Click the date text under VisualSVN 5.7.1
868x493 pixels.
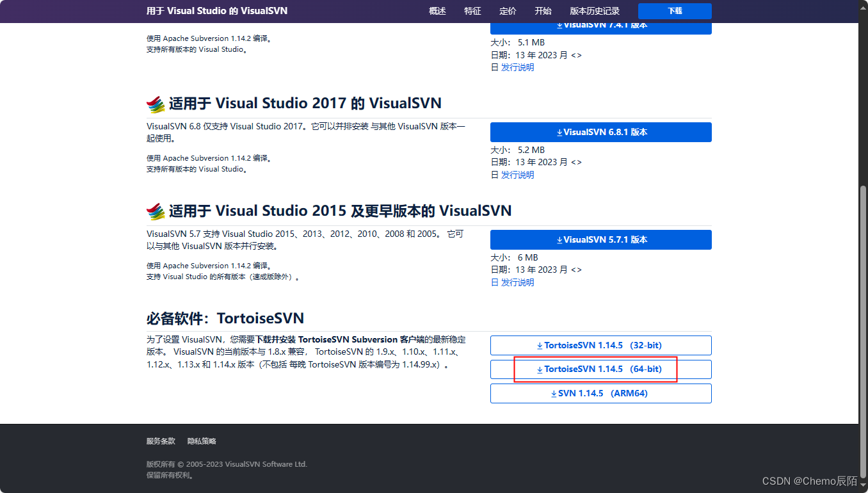click(x=536, y=270)
